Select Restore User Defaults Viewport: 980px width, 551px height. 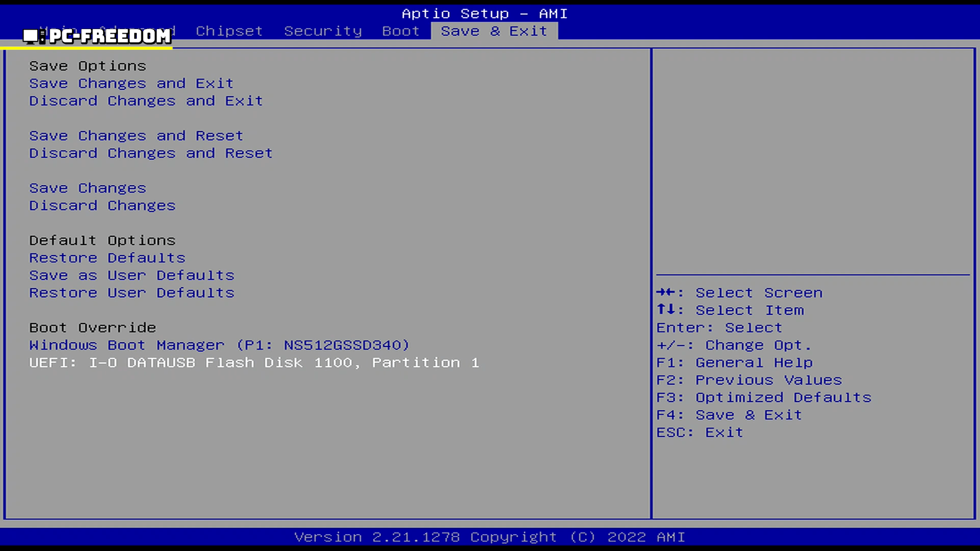point(132,293)
